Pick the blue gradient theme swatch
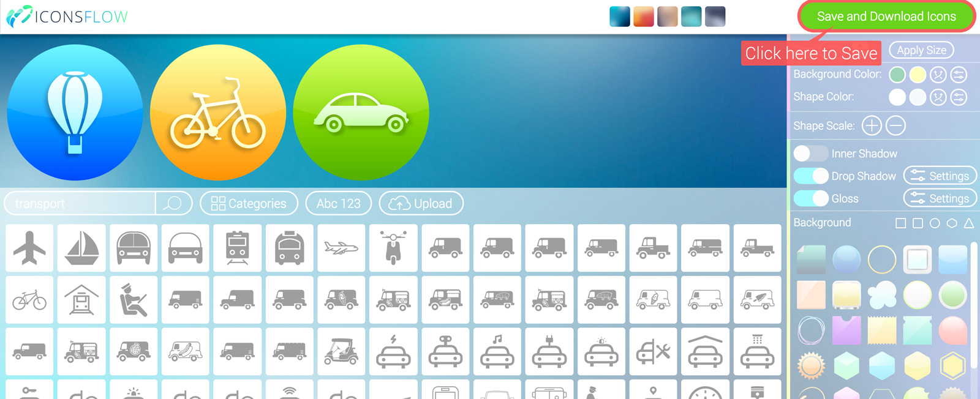The image size is (980, 399). pos(620,17)
